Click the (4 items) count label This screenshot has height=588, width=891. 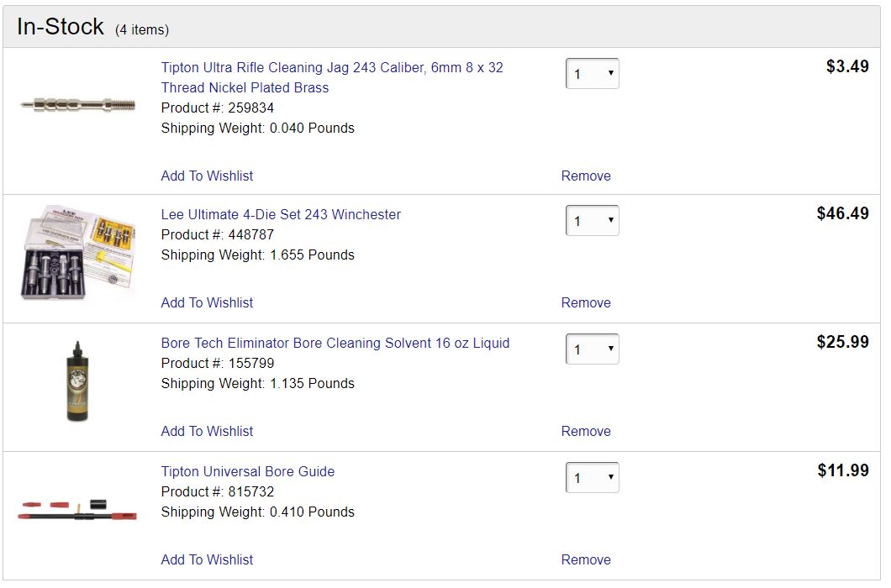142,29
